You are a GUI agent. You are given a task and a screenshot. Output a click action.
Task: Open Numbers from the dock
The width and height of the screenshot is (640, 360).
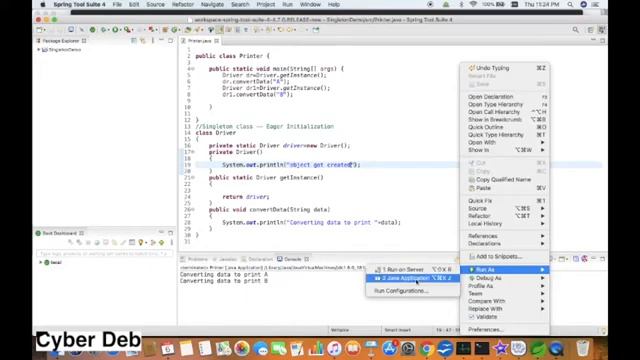click(316, 349)
